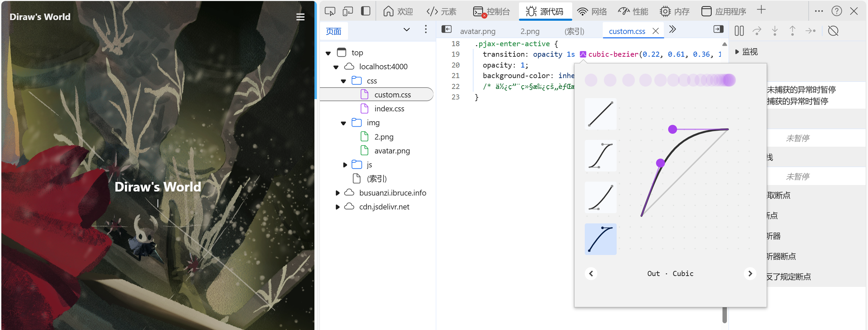Toggle the DevTools sidebar dock icon

click(x=366, y=11)
